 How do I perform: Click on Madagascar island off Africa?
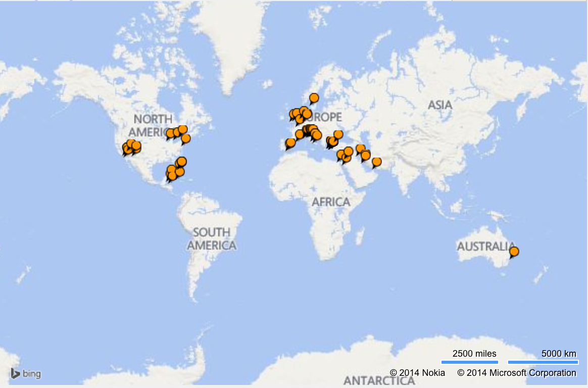[x=360, y=235]
